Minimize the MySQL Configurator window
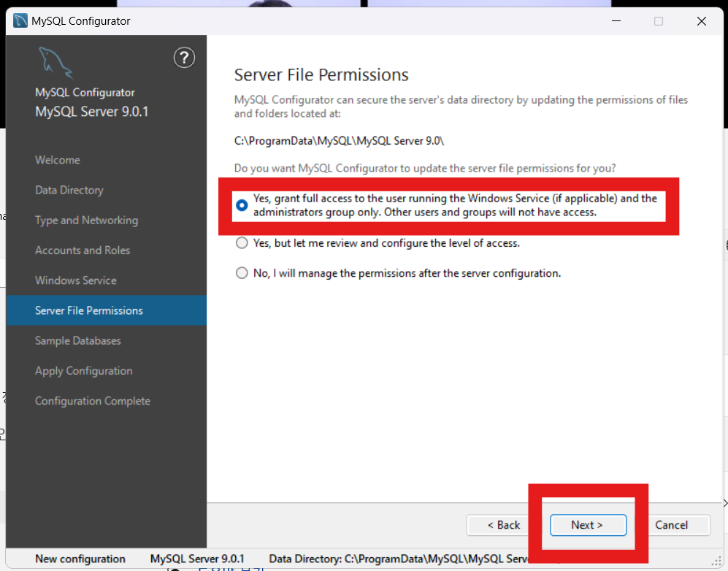The width and height of the screenshot is (728, 571). coord(616,21)
